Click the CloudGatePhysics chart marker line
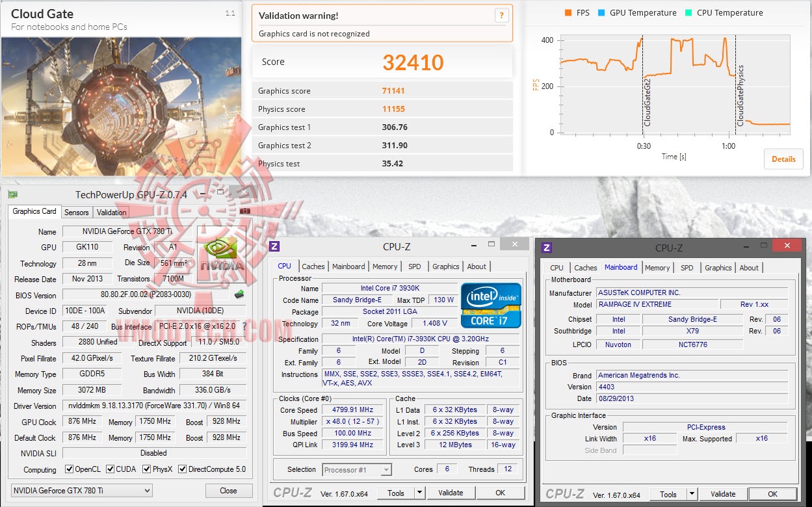 click(x=736, y=84)
